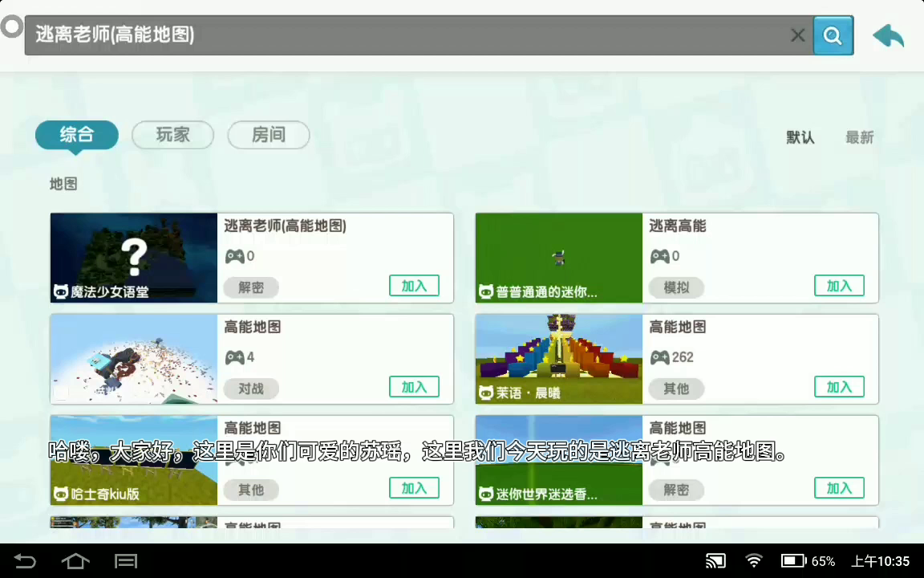Screen dimensions: 924x578
Task: Click the search input field
Action: [401, 35]
